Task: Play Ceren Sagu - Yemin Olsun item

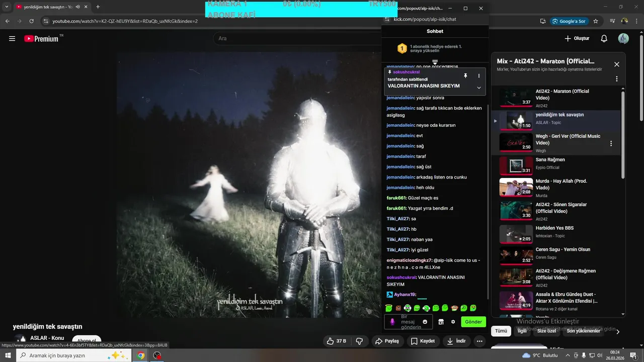Action: [556, 256]
